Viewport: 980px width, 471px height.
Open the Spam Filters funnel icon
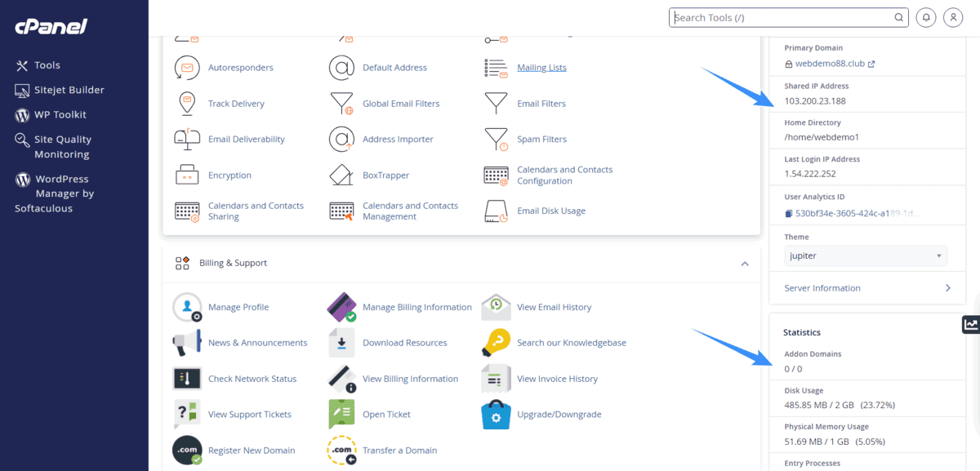[496, 140]
